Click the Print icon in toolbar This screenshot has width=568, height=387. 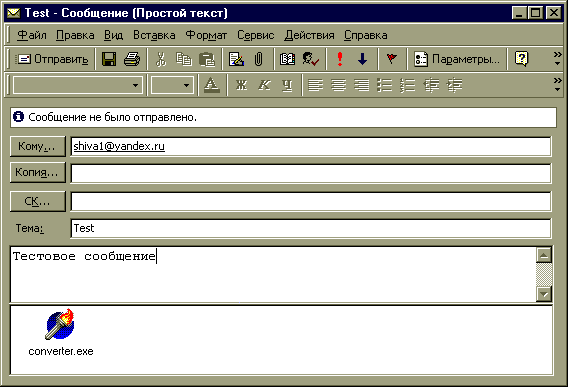(x=132, y=59)
